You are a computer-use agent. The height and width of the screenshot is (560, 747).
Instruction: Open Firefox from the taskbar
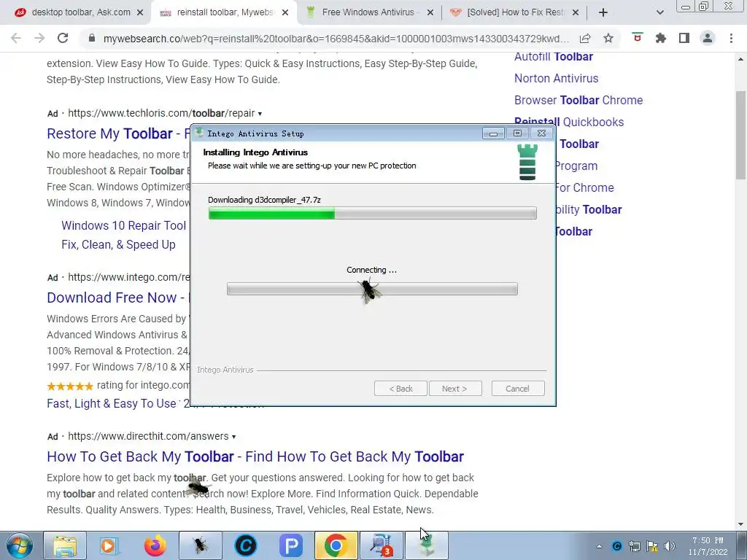tap(155, 545)
